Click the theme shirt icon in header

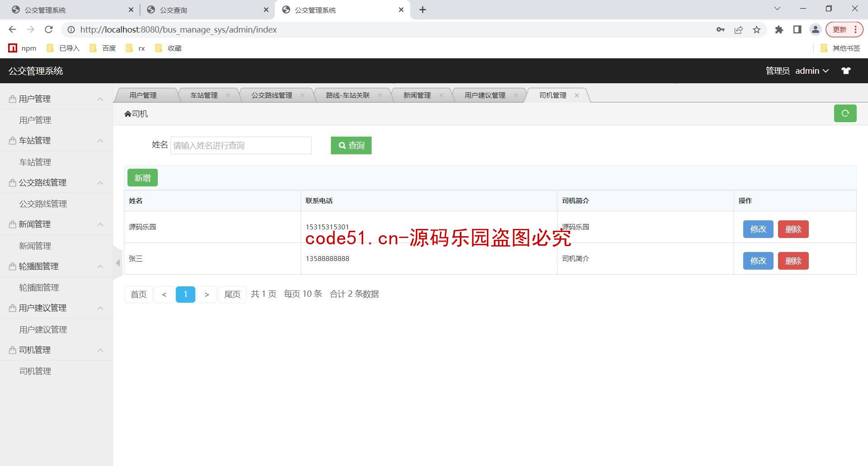click(x=846, y=71)
